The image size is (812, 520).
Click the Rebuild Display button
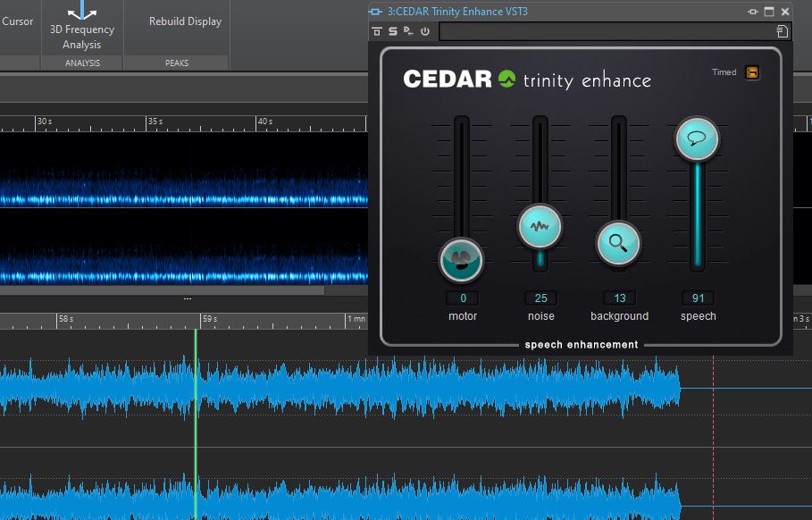coord(185,21)
